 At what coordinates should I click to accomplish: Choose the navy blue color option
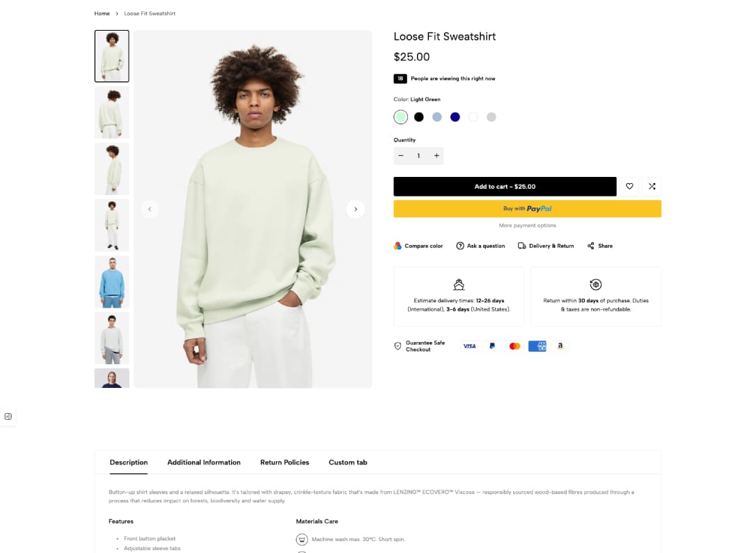click(455, 117)
